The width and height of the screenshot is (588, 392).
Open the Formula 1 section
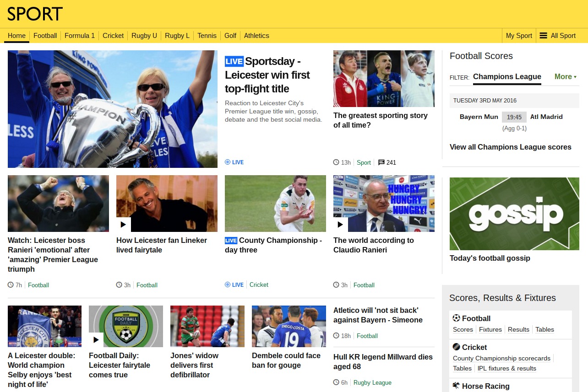[80, 35]
